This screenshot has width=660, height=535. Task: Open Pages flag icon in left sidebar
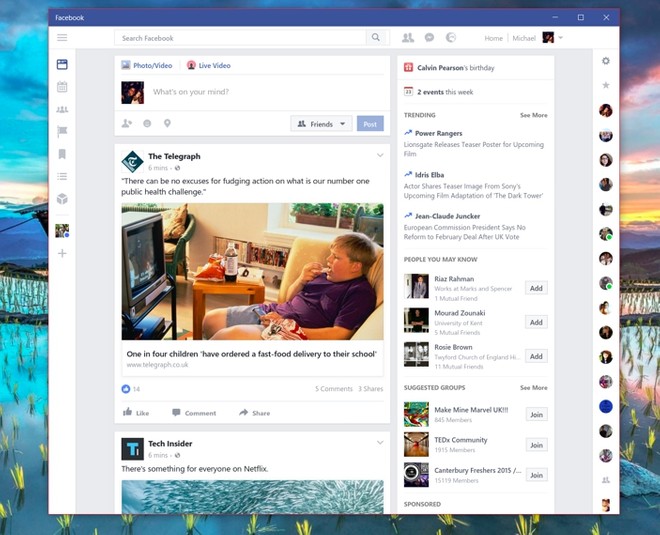coord(62,132)
